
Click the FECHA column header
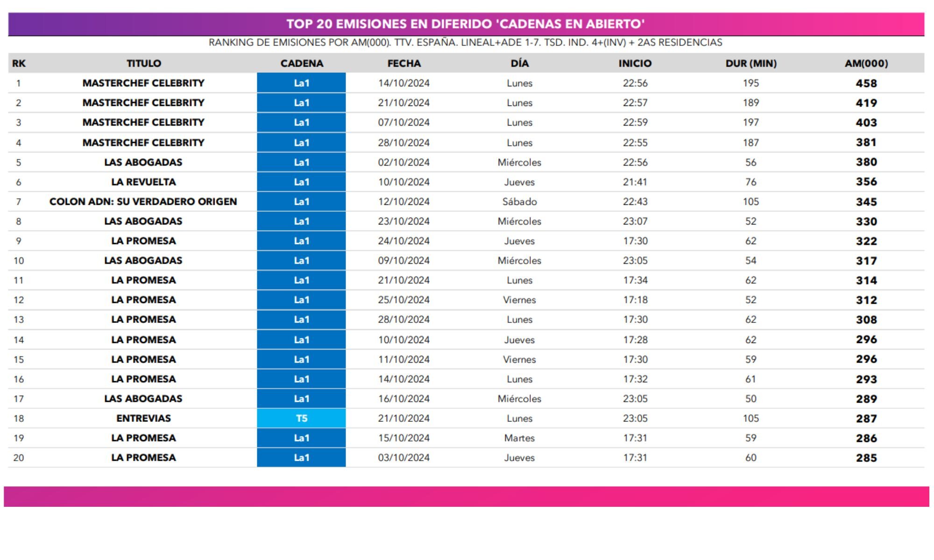click(x=403, y=63)
